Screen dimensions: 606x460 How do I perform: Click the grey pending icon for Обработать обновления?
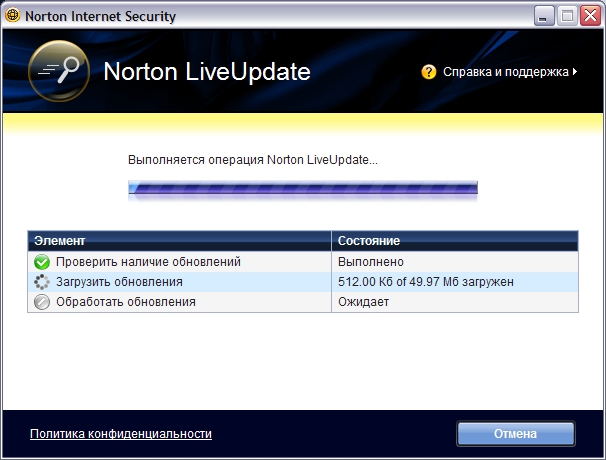(x=42, y=302)
